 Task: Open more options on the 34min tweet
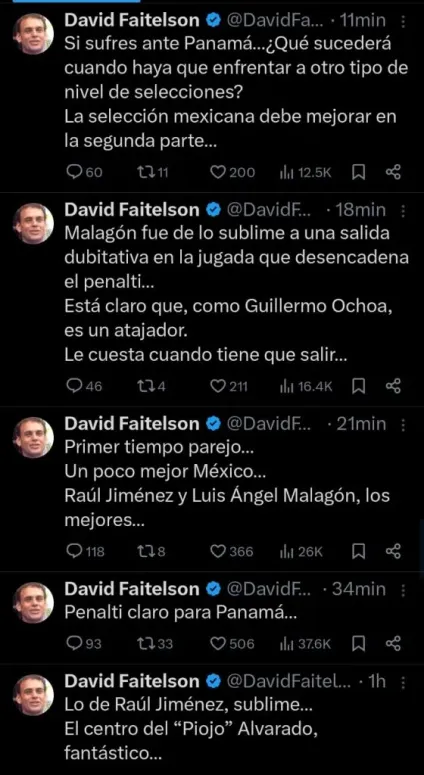click(x=404, y=589)
